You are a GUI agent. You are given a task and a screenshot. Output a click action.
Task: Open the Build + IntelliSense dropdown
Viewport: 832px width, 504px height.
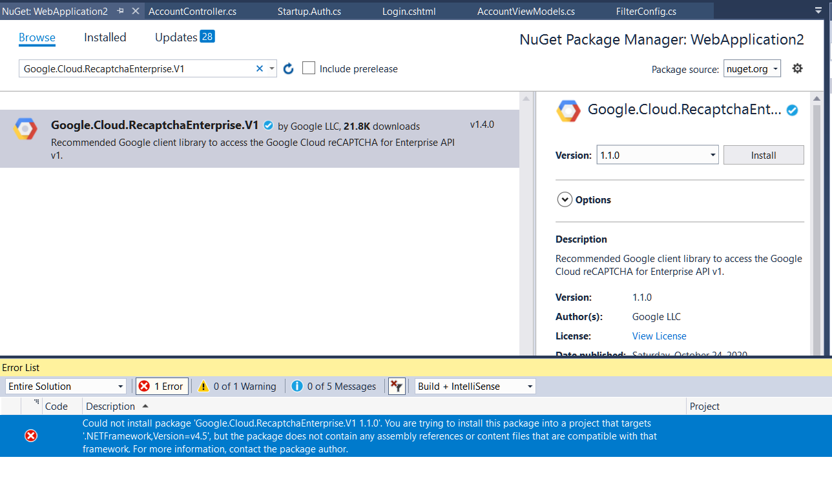coord(475,387)
